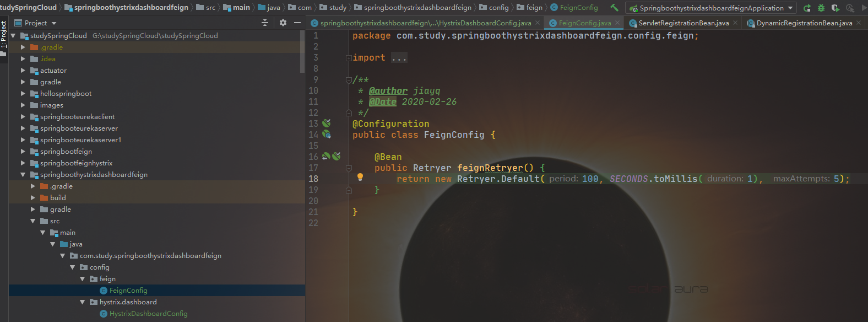Select the springbootfeignhystrix module
868x322 pixels.
click(x=157, y=163)
